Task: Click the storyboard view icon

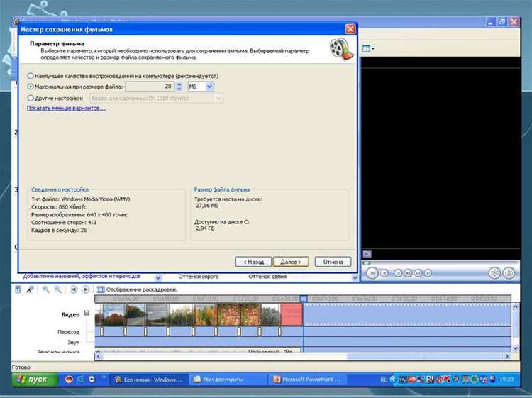Action: tap(101, 289)
